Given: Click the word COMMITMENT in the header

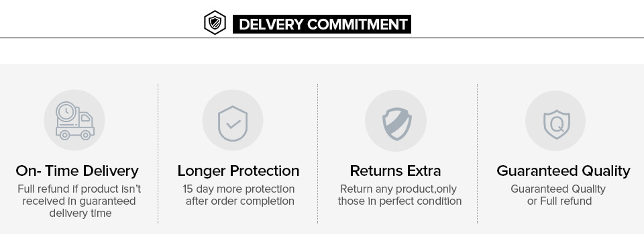Looking at the screenshot, I should coord(358,24).
